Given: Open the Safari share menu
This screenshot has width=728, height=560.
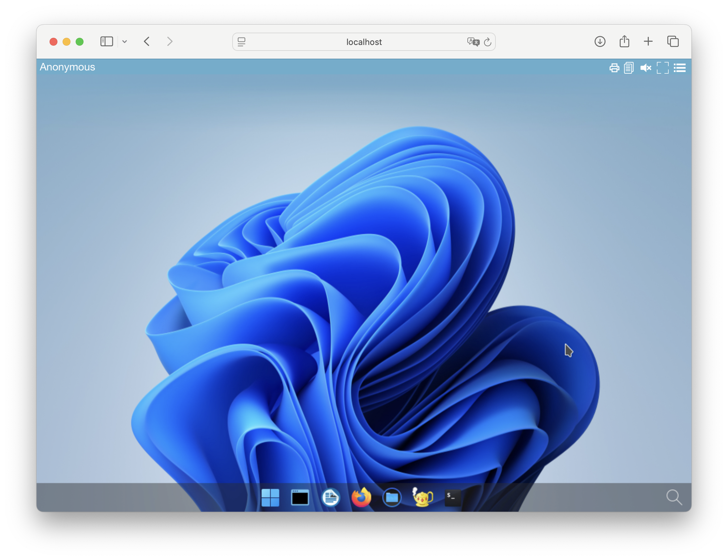Looking at the screenshot, I should pos(624,42).
